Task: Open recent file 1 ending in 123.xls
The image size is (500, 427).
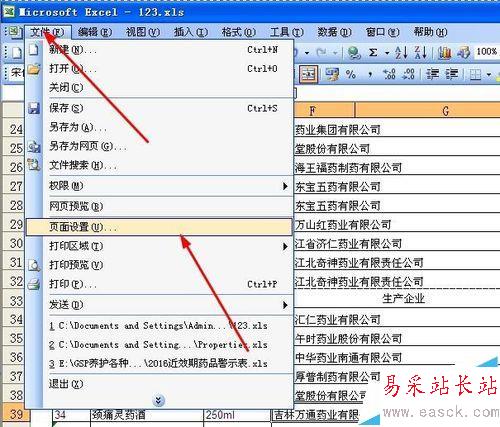Action: click(159, 326)
